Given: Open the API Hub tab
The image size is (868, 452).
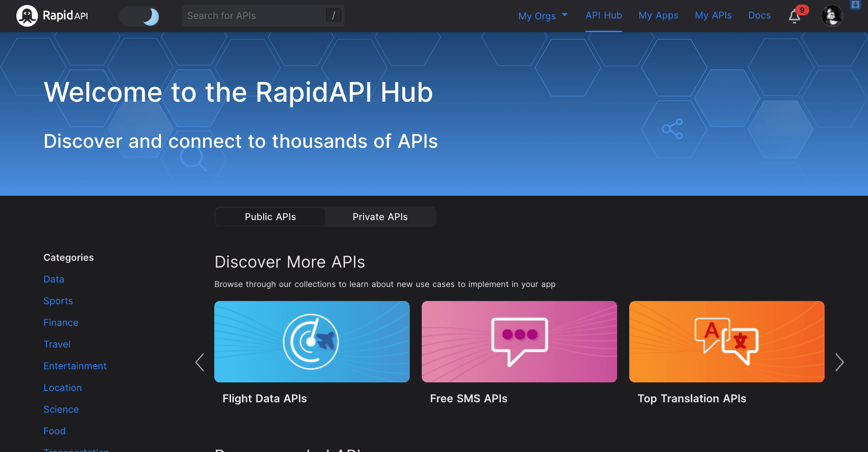Looking at the screenshot, I should [x=604, y=15].
